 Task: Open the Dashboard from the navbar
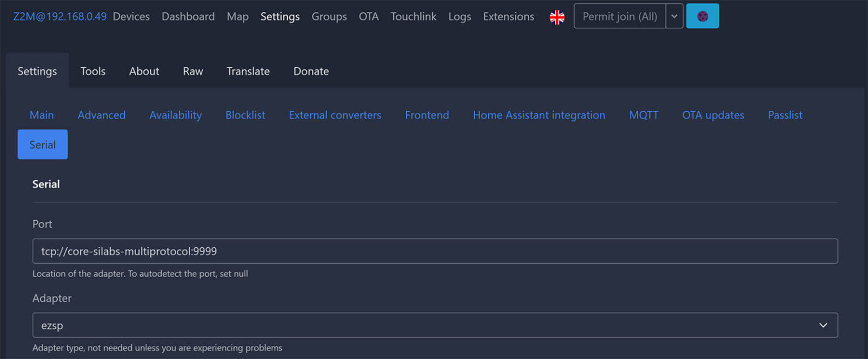[x=188, y=16]
